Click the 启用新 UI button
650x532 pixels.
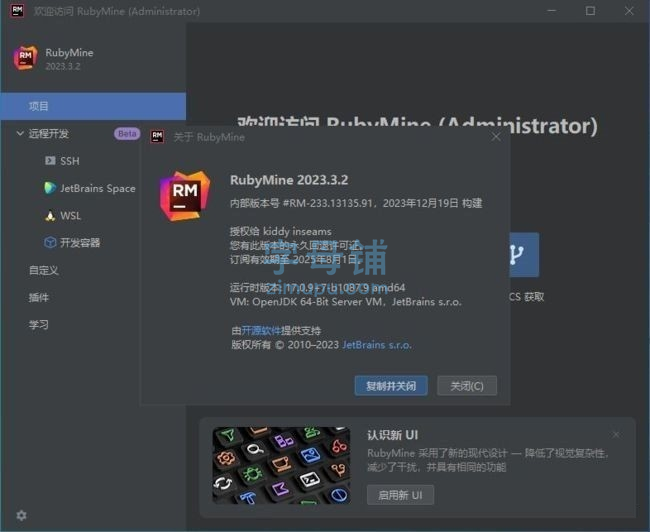(x=400, y=495)
